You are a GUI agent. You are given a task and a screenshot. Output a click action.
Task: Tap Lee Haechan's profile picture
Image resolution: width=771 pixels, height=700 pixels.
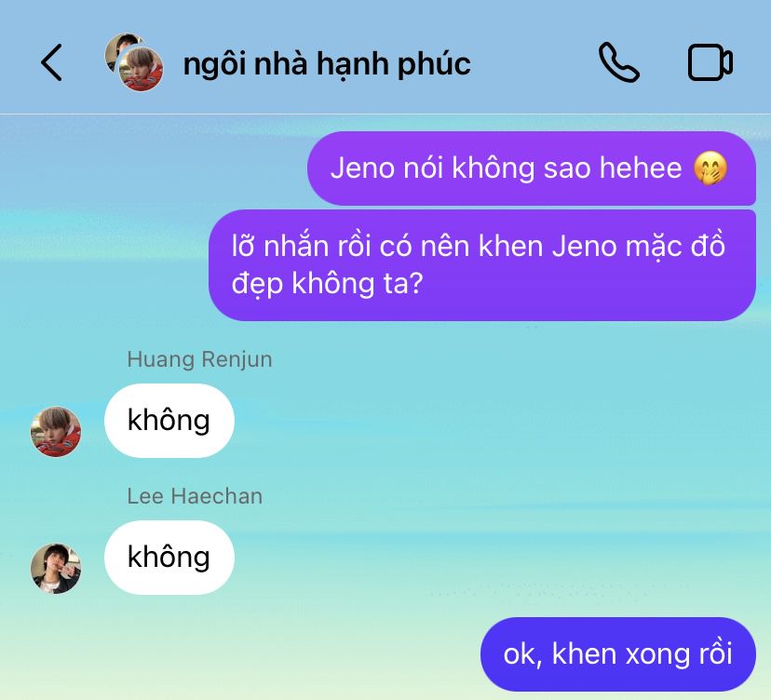tap(56, 568)
